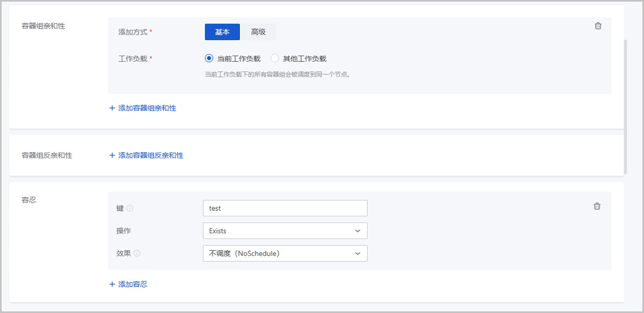Open the 效果 dropdown showing 不调度（NoSchedule）
Screen dimensions: 644x313
point(285,253)
